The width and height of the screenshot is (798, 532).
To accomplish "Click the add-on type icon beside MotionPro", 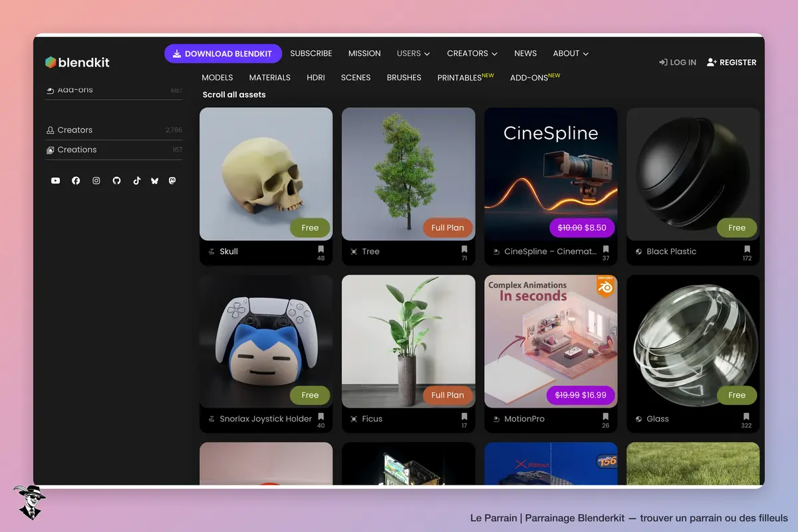I will point(496,420).
